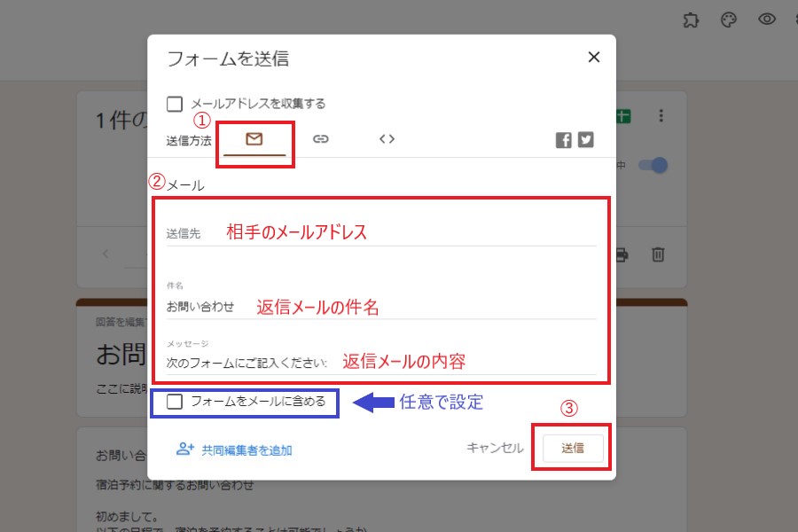Share the form via Facebook icon
The image size is (798, 532).
563,140
